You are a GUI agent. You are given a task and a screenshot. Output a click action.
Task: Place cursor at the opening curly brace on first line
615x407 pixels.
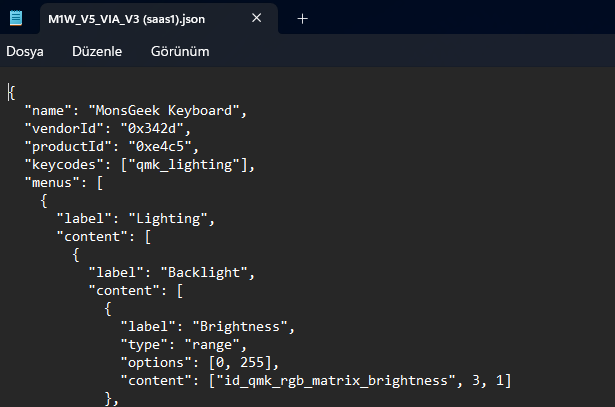[11, 91]
